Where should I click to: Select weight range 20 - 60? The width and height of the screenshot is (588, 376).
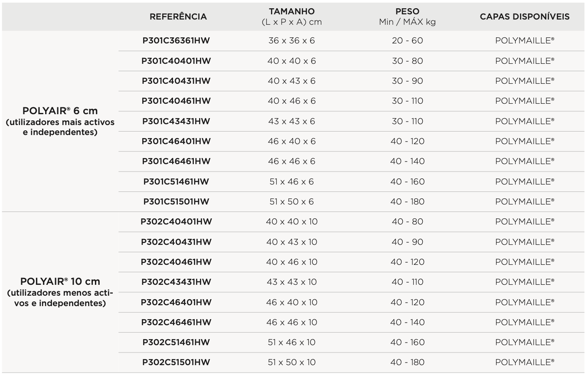point(407,41)
